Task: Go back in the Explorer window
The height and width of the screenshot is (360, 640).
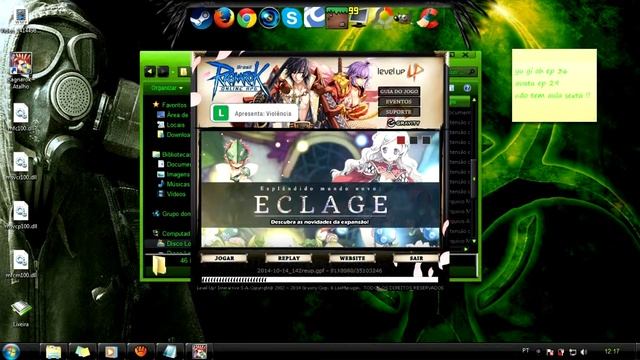Action: pyautogui.click(x=149, y=72)
